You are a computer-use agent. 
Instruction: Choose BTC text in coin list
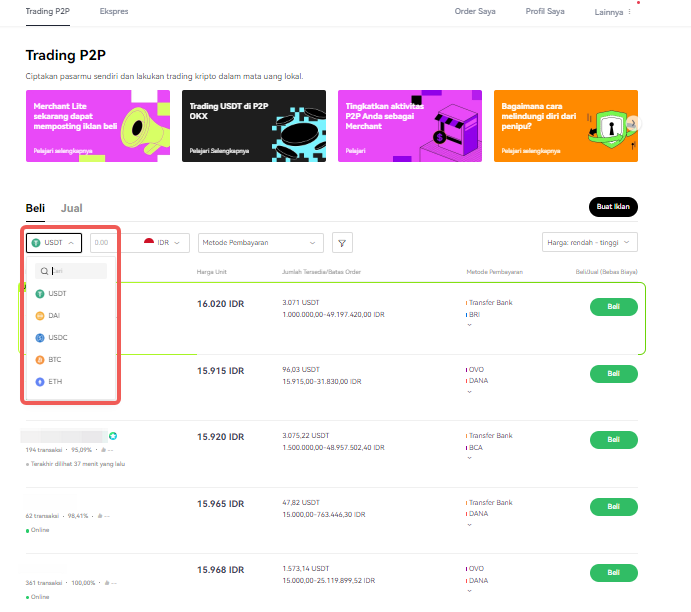click(55, 360)
